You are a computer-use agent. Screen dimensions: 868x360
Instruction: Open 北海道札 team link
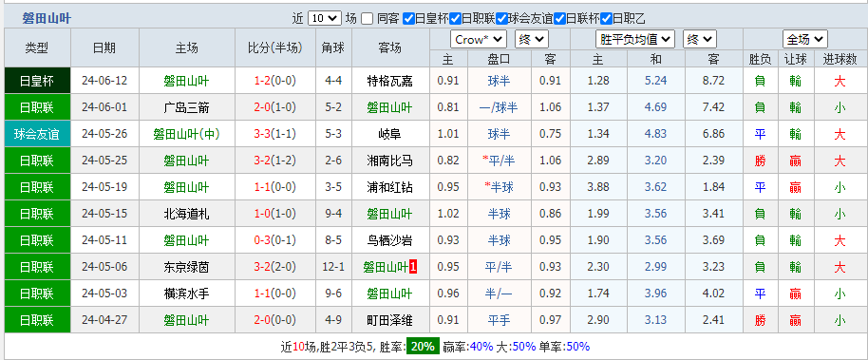[x=186, y=215]
